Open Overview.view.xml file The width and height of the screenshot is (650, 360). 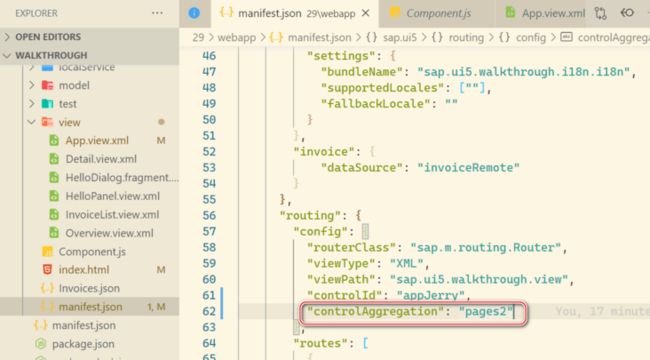(x=109, y=233)
